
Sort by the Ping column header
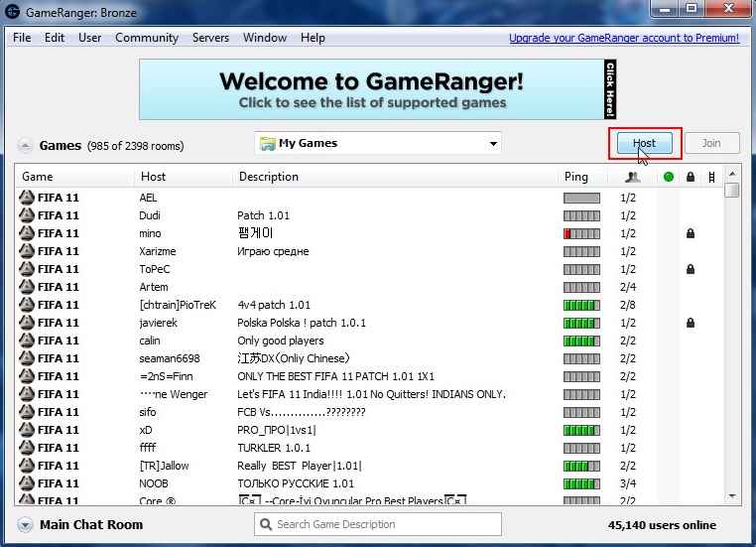point(583,177)
